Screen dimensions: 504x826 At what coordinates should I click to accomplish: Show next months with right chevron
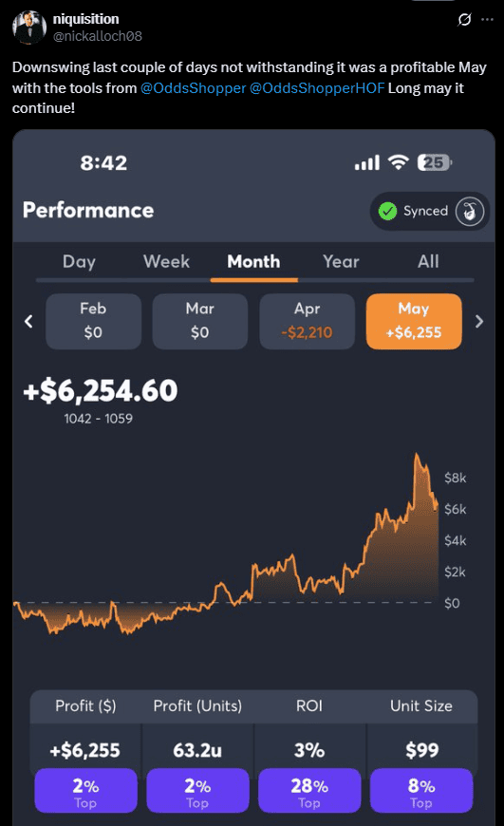point(479,321)
